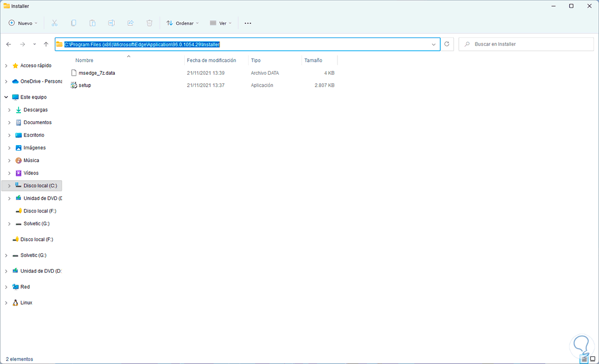Expand the Linux tree node
The image size is (599, 364).
click(x=6, y=303)
